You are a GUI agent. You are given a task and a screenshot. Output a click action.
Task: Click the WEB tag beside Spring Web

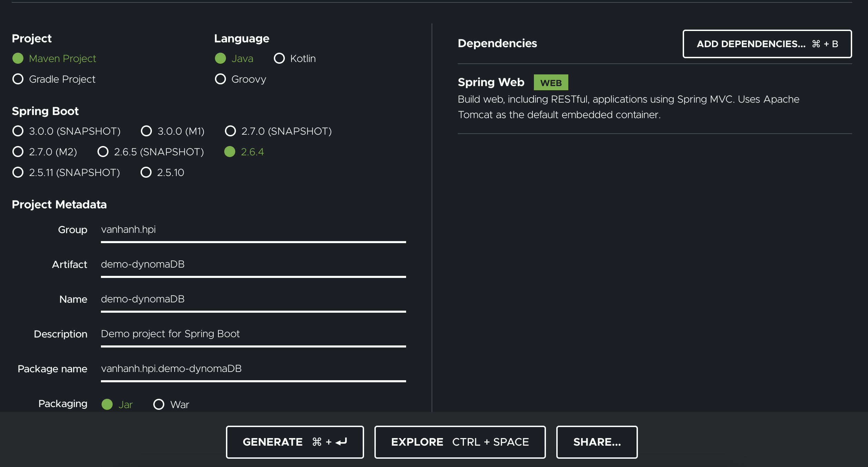point(551,82)
